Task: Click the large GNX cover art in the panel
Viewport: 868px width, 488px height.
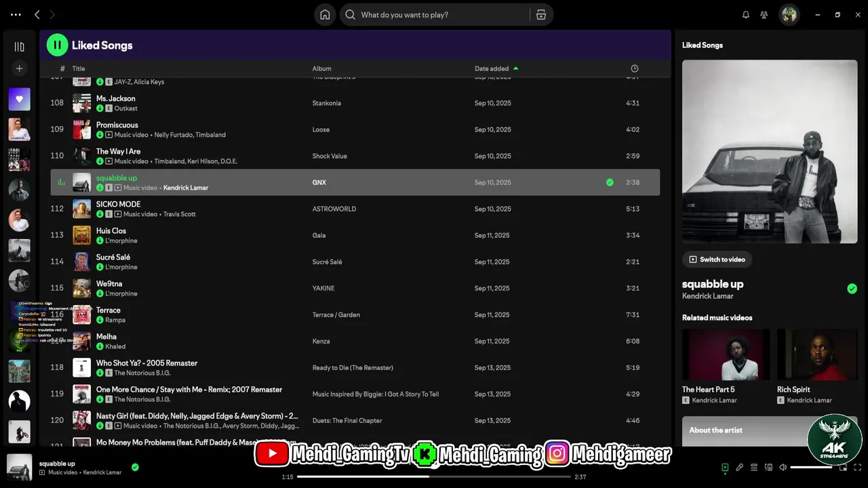Action: (770, 152)
